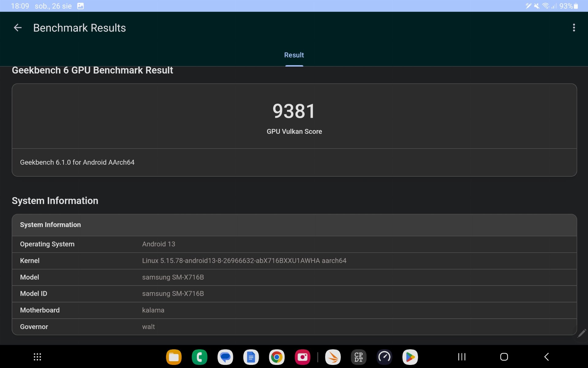Go back using the header arrow

point(18,28)
